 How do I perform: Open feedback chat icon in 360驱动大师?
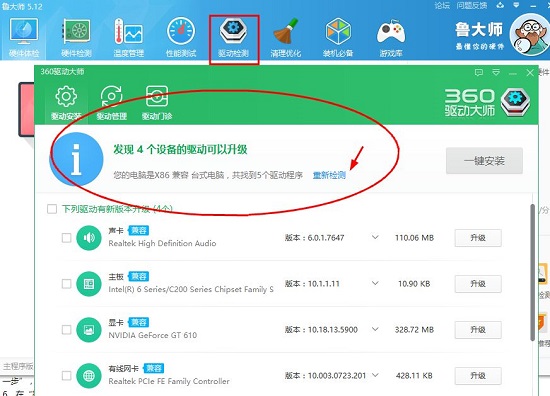[479, 73]
